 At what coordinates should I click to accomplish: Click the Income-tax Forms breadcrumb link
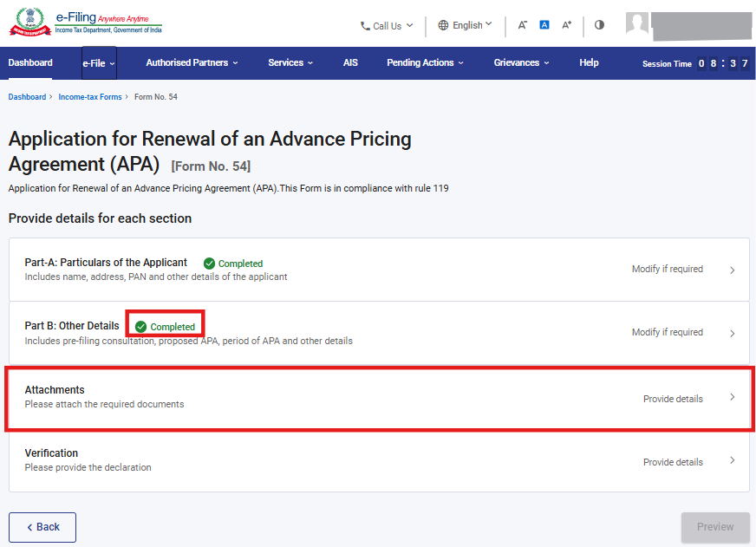tap(90, 97)
